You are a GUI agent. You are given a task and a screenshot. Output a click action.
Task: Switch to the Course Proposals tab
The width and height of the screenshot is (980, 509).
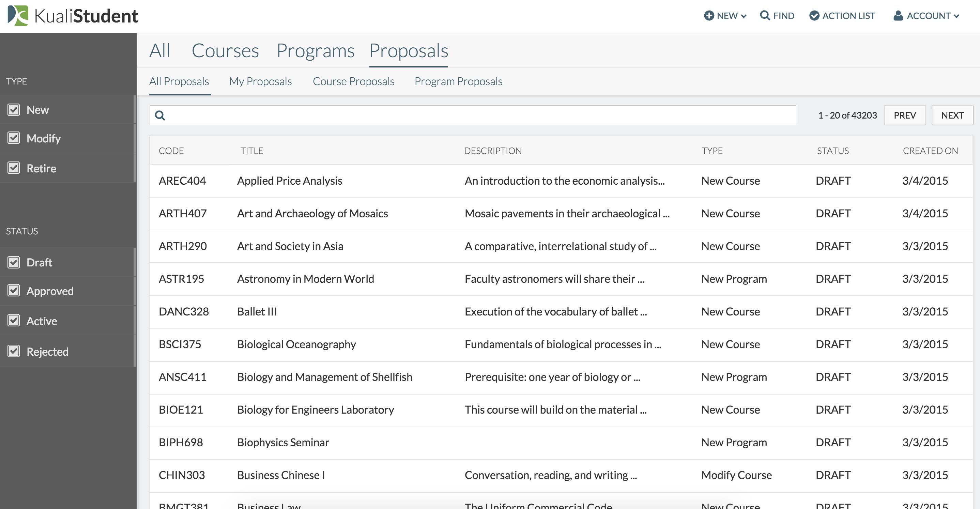(354, 82)
